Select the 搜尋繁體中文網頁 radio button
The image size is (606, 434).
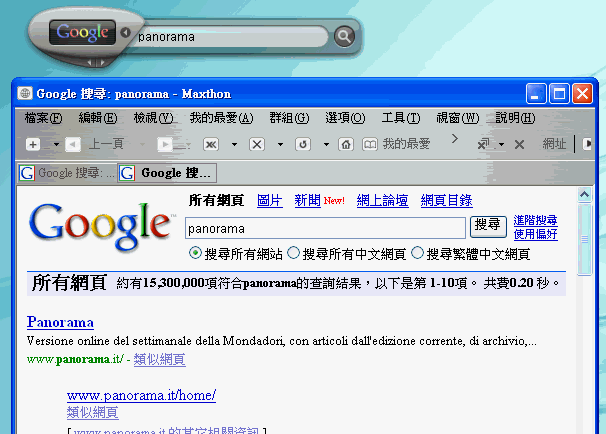point(417,253)
